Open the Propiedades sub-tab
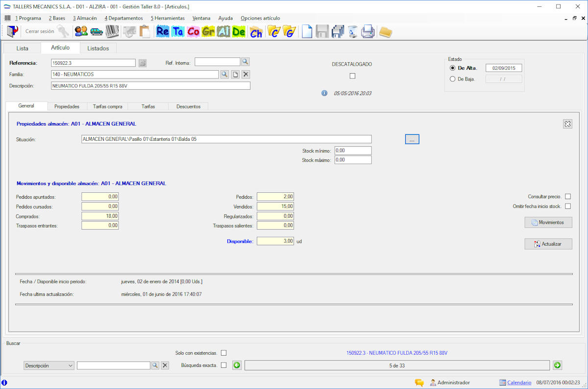 pos(67,106)
